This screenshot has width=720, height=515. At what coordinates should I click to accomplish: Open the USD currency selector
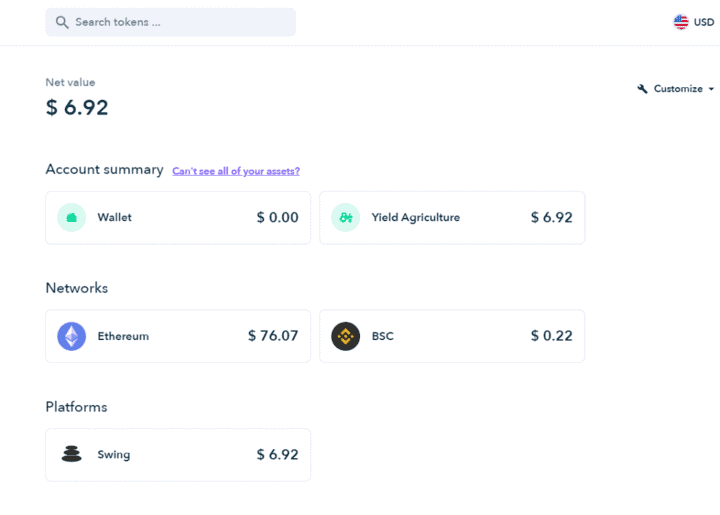click(703, 22)
